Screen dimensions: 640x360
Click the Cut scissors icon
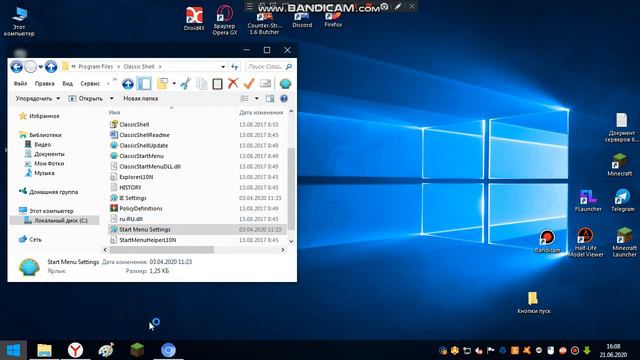pyautogui.click(x=185, y=84)
